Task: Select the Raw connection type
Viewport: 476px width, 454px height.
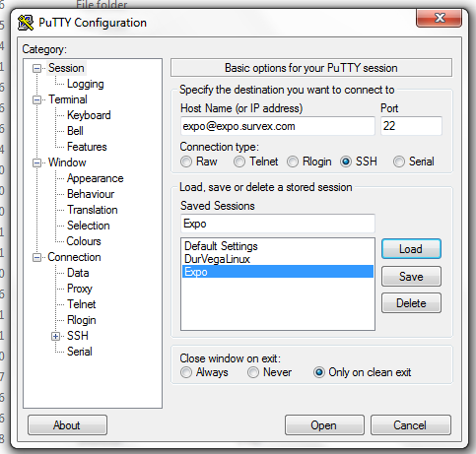Action: point(186,162)
